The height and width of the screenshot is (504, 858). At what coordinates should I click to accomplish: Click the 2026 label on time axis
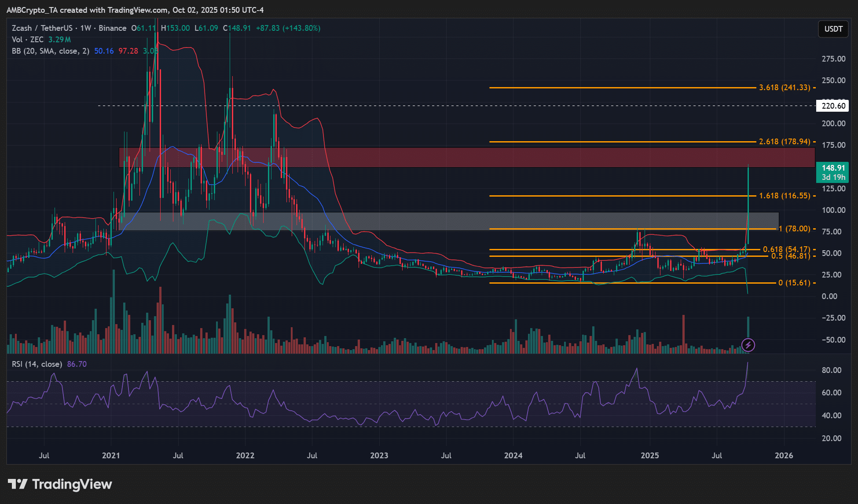pos(784,455)
